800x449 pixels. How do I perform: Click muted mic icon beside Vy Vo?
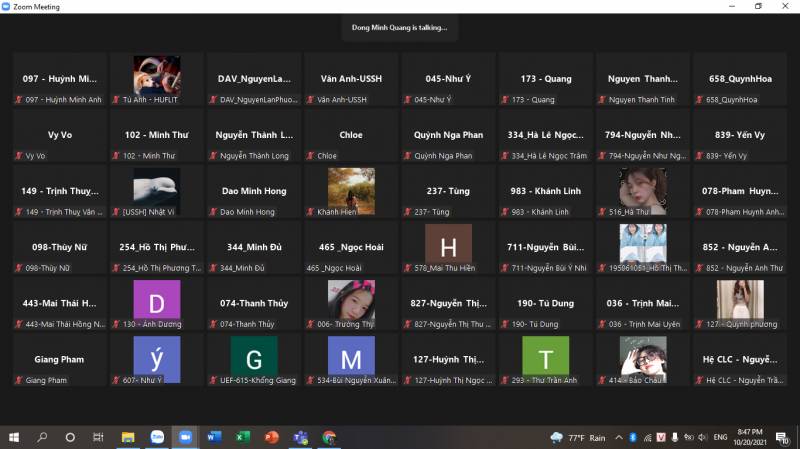click(17, 156)
